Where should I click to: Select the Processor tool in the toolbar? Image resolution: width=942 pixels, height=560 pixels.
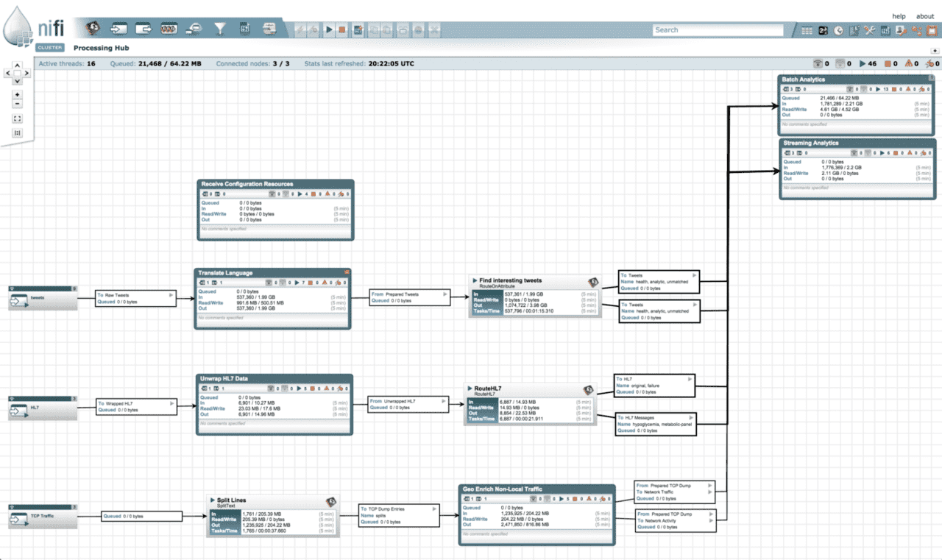pos(93,29)
